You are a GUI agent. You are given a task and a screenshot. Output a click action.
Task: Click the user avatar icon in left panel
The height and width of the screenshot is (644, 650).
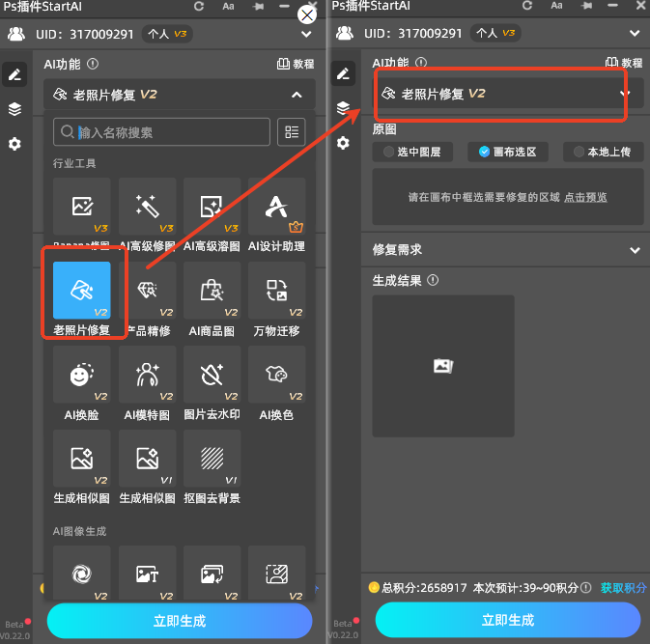click(x=16, y=34)
